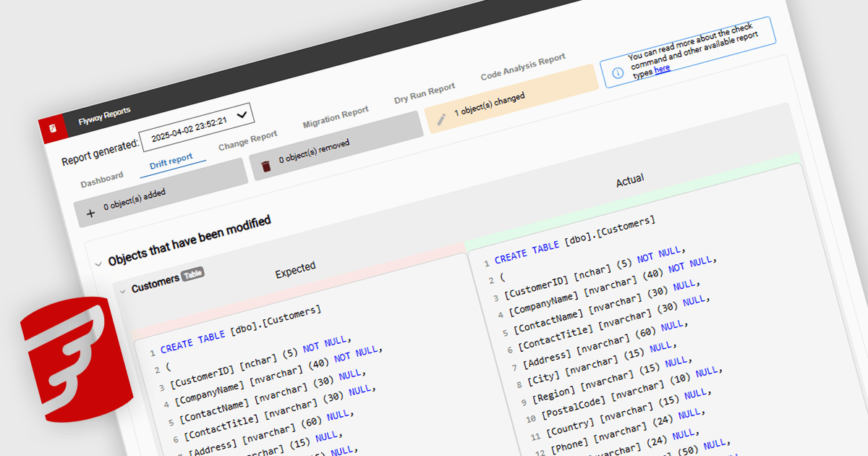
Task: Click the Table badge next to Customers
Action: [x=193, y=274]
